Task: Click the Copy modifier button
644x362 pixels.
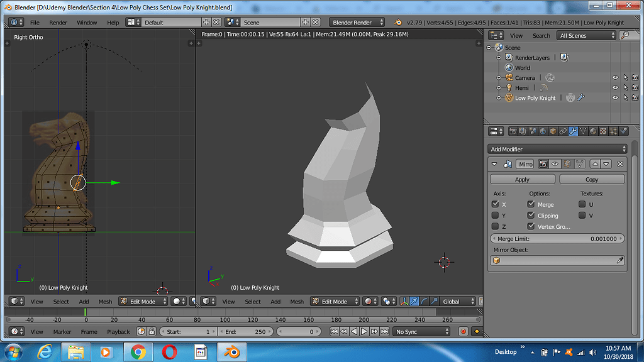Action: click(592, 179)
